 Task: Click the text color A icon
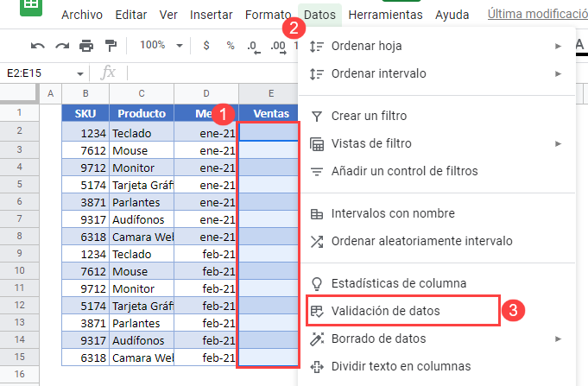(579, 46)
